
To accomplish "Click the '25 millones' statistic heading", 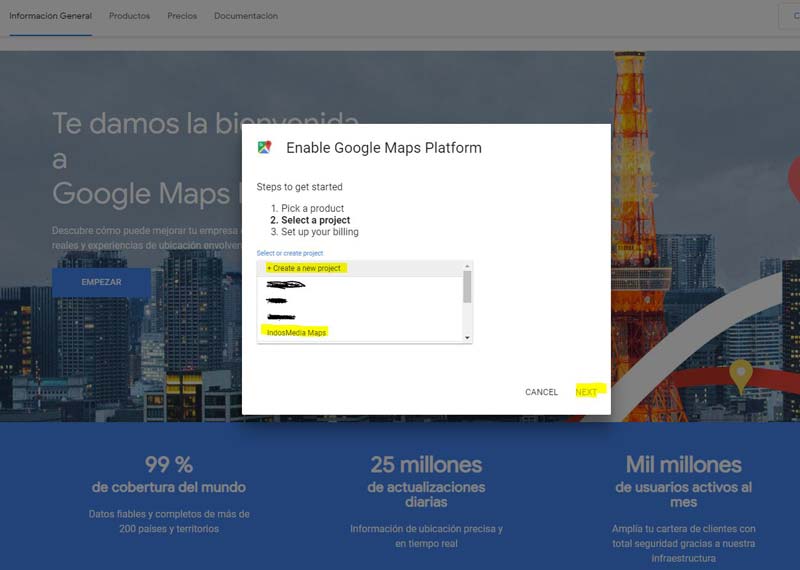I will (426, 465).
